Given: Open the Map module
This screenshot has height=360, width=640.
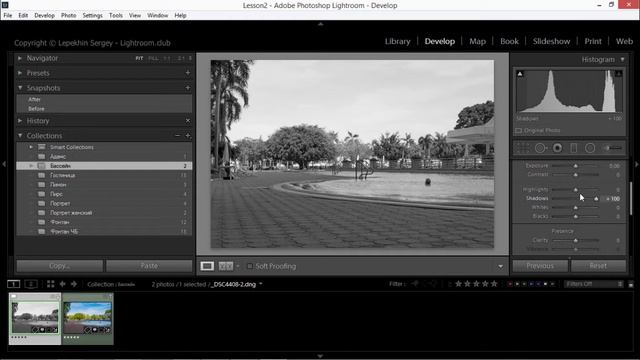Looking at the screenshot, I should click(478, 41).
